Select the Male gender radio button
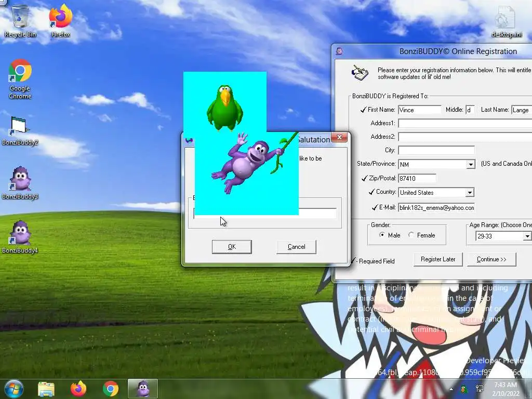Screen dimensions: 532x399 pos(382,235)
